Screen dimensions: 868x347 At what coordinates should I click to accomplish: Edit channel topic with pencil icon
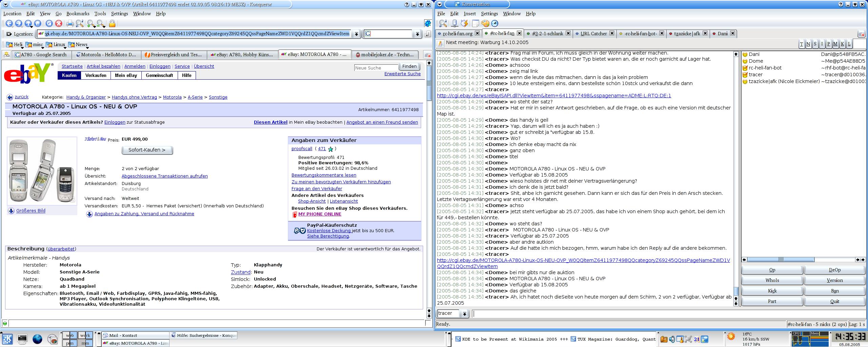pos(440,43)
